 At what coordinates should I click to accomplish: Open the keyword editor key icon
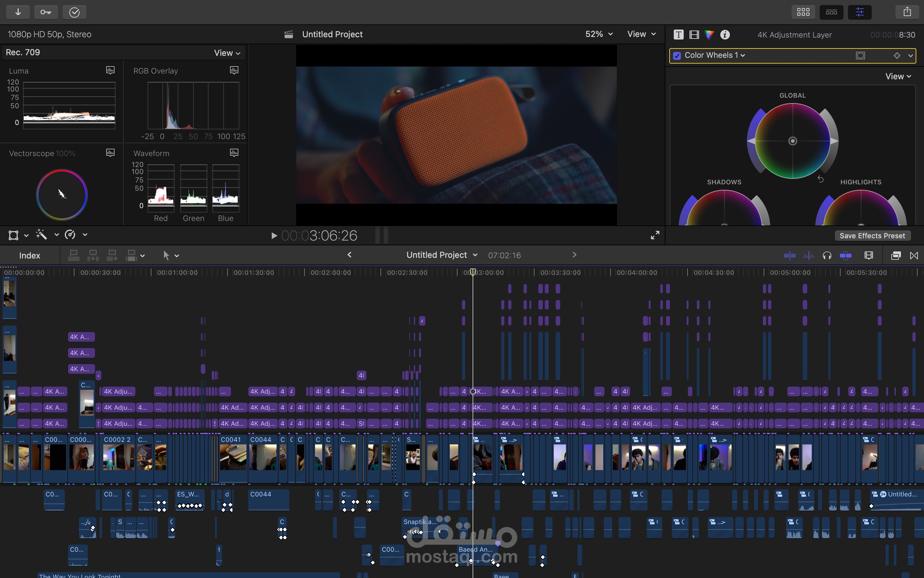(46, 12)
